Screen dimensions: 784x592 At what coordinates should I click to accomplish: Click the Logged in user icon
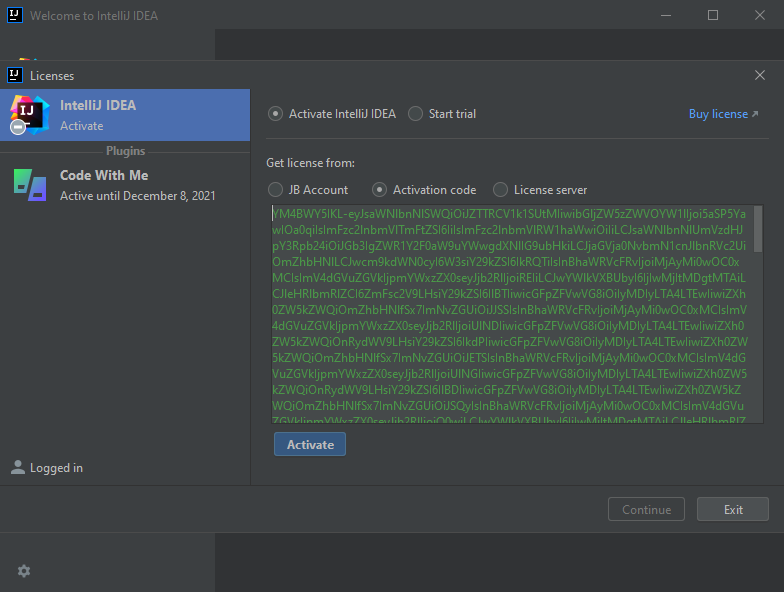click(18, 467)
